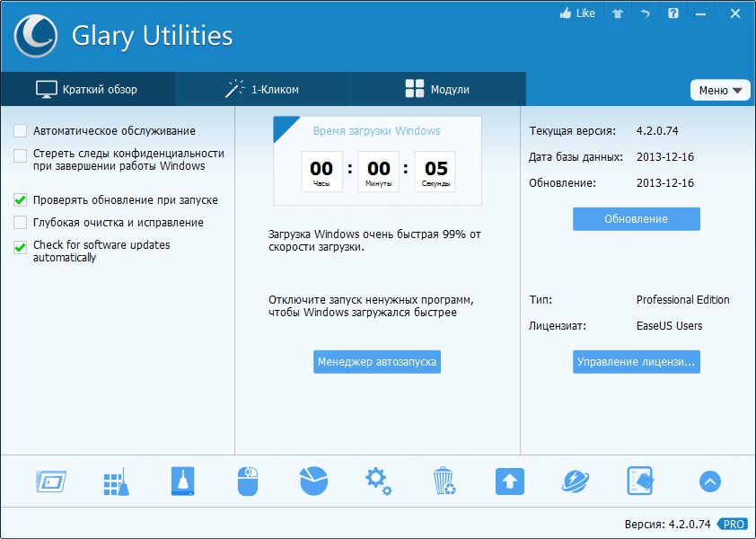Click the current version value 4.2.0.74
756x539 pixels.
[657, 131]
